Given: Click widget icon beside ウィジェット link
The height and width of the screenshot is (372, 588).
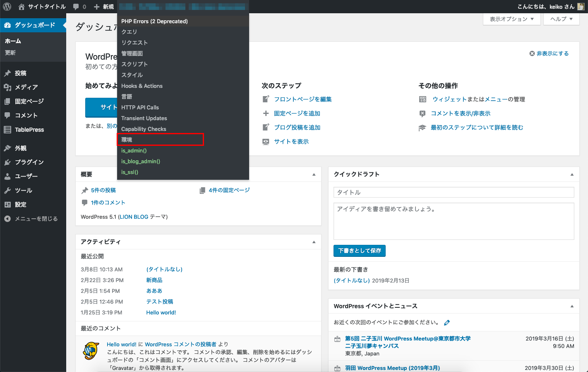Looking at the screenshot, I should pos(422,99).
